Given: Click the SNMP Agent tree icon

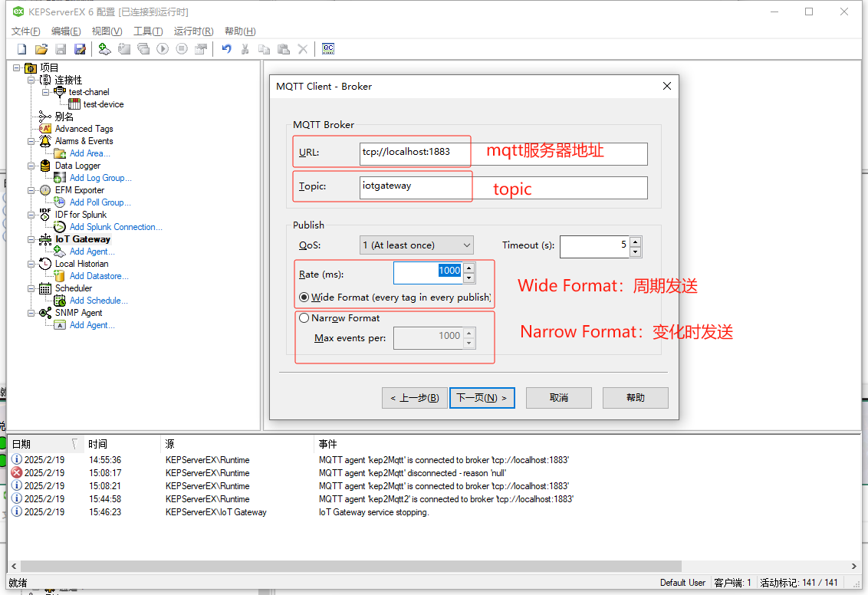Looking at the screenshot, I should 45,313.
